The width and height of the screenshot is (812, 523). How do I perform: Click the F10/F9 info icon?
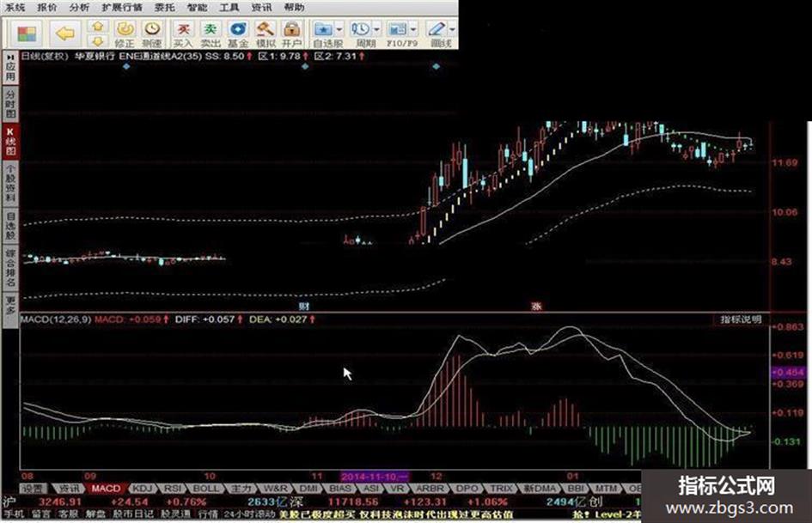tap(397, 29)
